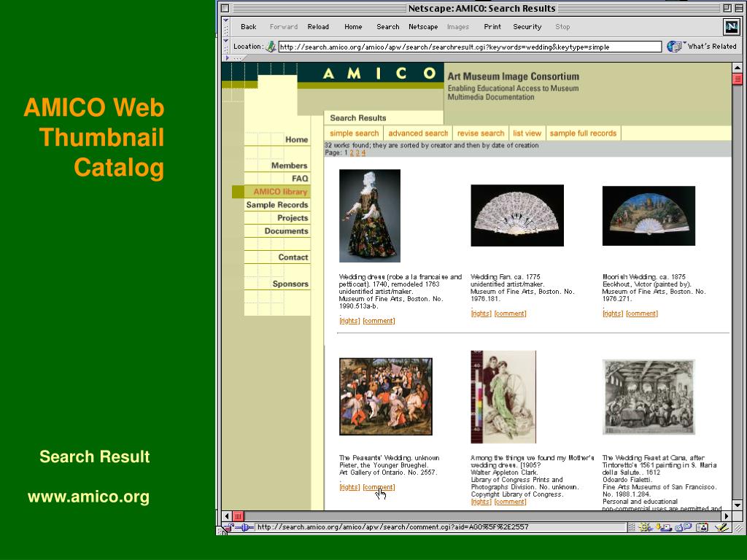The image size is (747, 560).
Task: Open the Wedding Fan ca. 1775 thumbnail
Action: pyautogui.click(x=517, y=216)
